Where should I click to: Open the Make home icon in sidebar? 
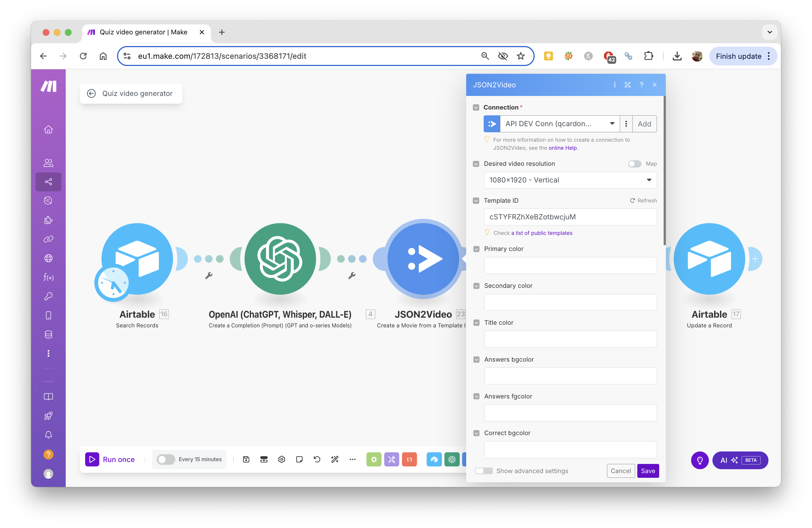tap(49, 129)
